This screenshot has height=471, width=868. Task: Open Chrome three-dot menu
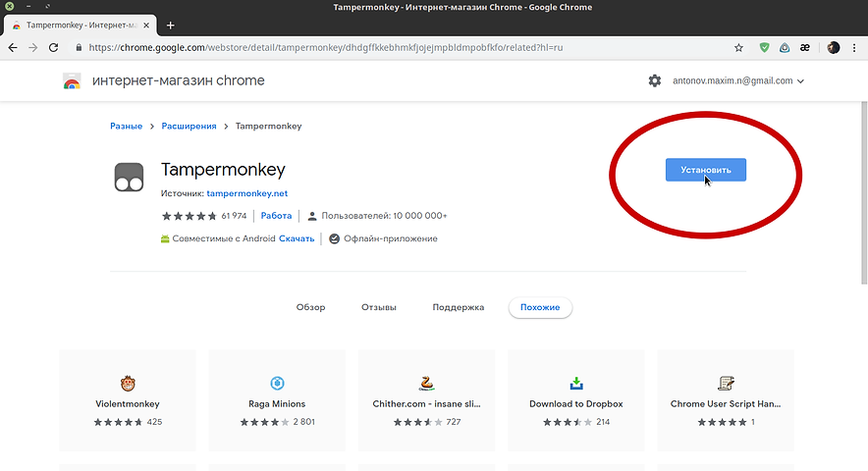(x=854, y=48)
